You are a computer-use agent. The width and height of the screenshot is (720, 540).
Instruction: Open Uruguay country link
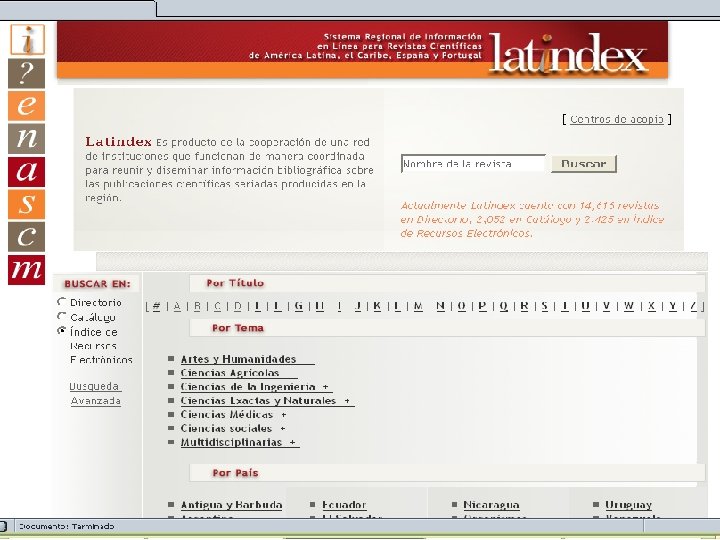(x=628, y=505)
